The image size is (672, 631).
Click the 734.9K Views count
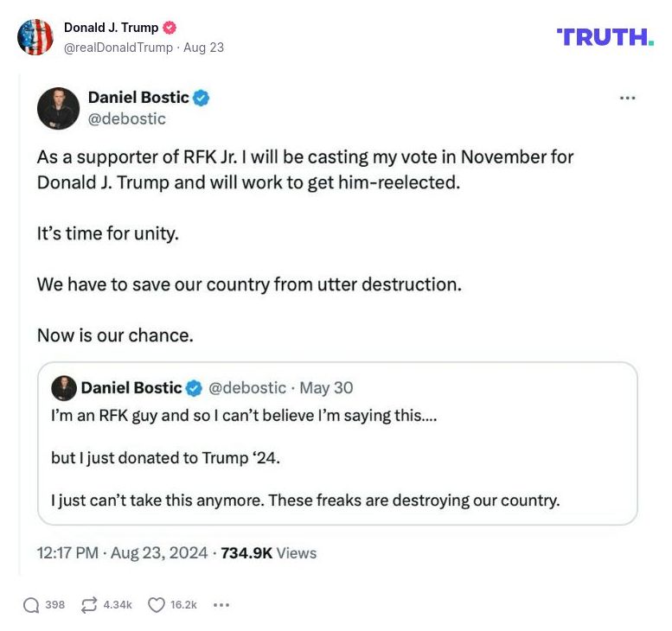[x=268, y=552]
